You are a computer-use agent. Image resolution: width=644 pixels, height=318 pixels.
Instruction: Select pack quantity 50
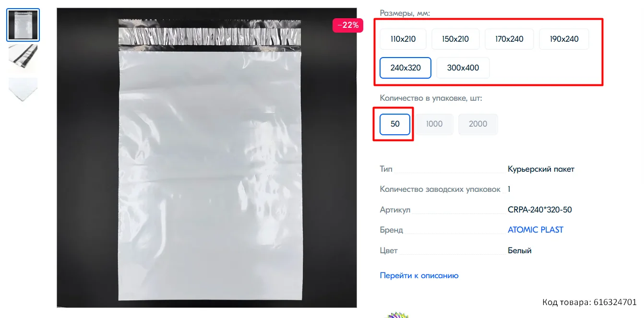pyautogui.click(x=395, y=124)
